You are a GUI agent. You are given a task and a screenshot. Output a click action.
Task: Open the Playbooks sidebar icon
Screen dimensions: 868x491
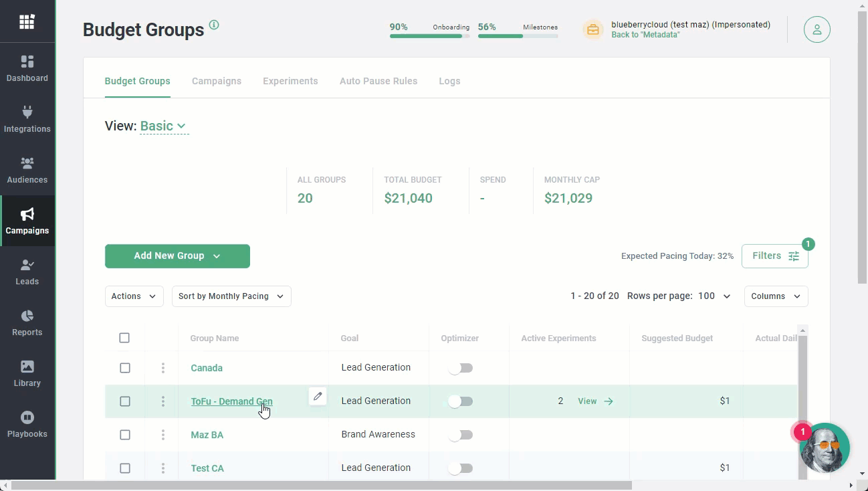tap(27, 424)
